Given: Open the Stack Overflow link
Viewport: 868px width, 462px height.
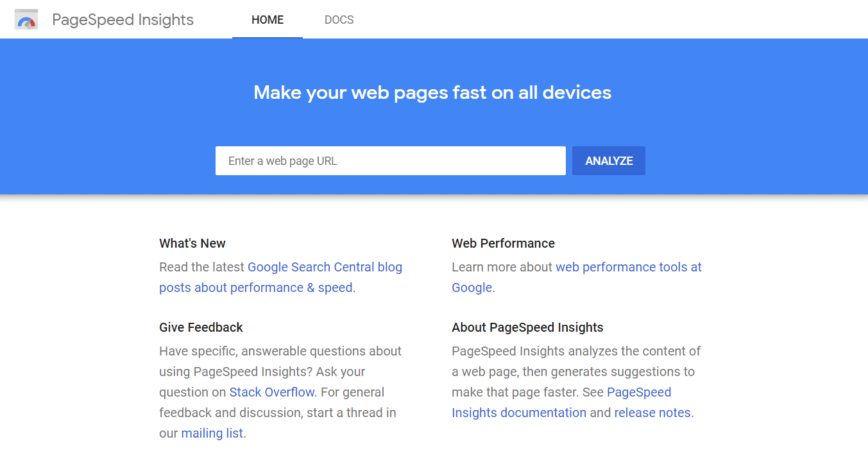Looking at the screenshot, I should tap(272, 392).
